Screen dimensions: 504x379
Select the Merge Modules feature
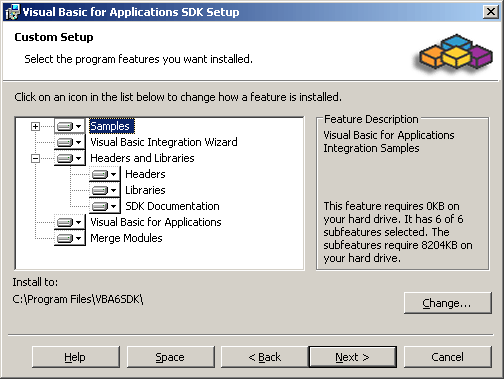coord(126,238)
